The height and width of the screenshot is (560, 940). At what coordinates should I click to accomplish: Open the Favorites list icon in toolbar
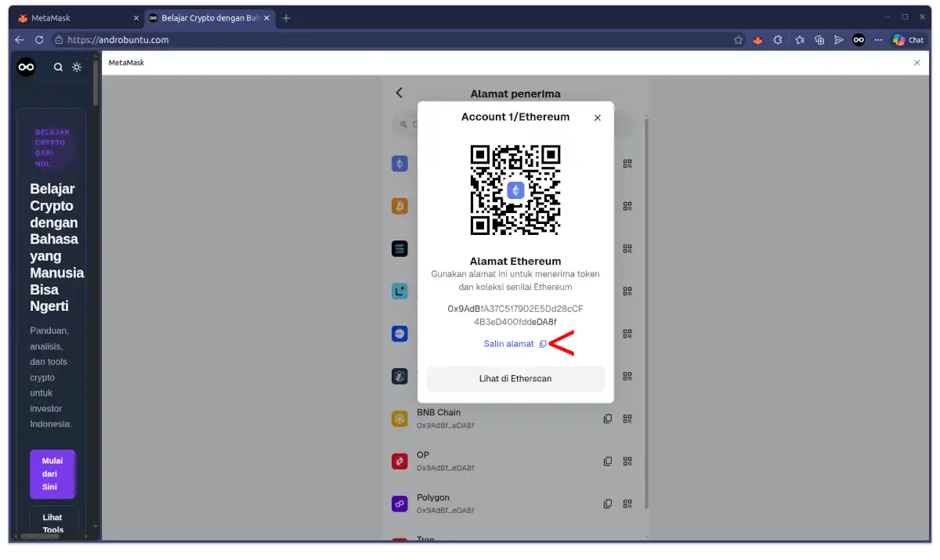tap(799, 40)
